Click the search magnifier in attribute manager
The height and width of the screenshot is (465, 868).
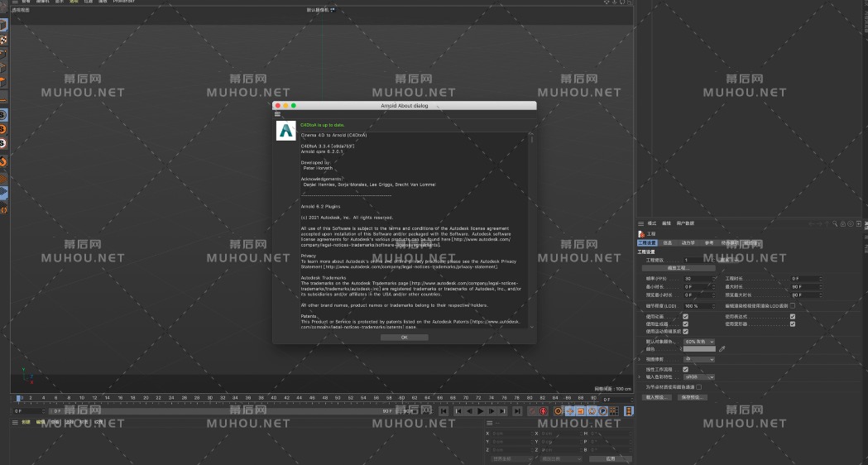coord(836,223)
